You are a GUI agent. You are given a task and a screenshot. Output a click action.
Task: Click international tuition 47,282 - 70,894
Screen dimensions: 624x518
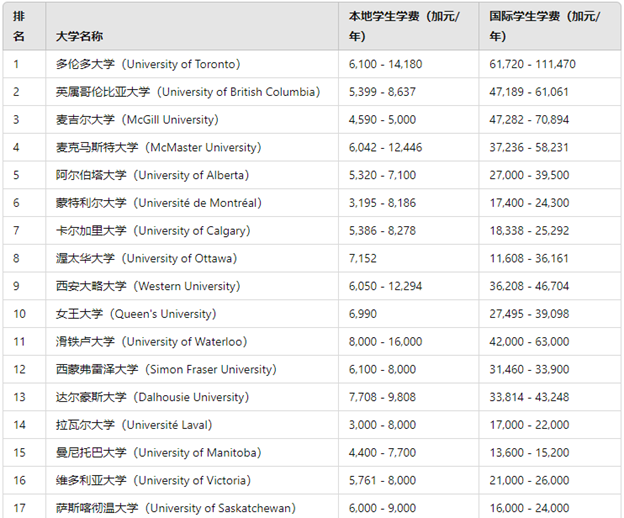click(x=529, y=120)
